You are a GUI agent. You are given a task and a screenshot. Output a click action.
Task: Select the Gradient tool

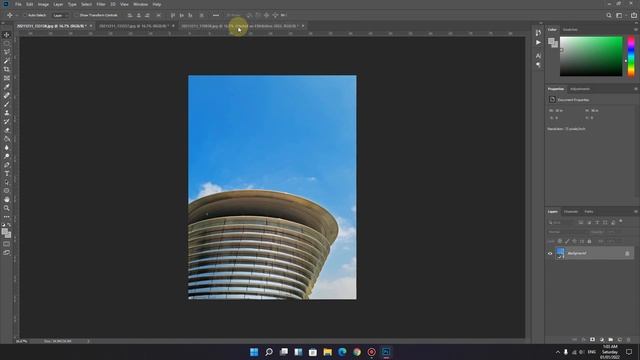pos(7,139)
